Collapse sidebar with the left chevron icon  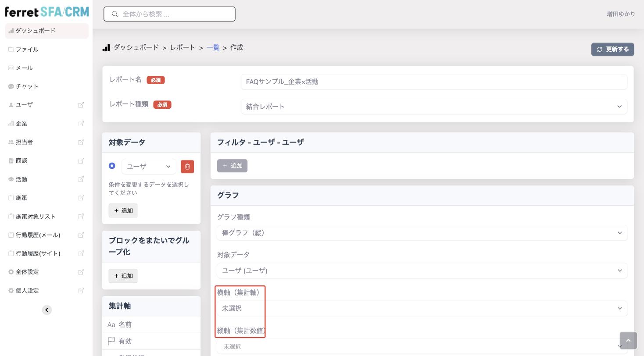tap(47, 310)
